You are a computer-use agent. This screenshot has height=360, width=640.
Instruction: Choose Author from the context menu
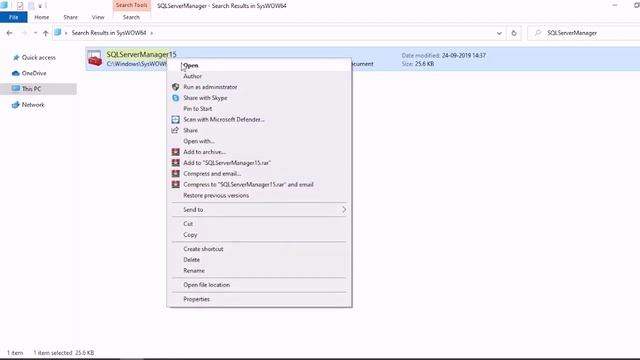(259, 76)
